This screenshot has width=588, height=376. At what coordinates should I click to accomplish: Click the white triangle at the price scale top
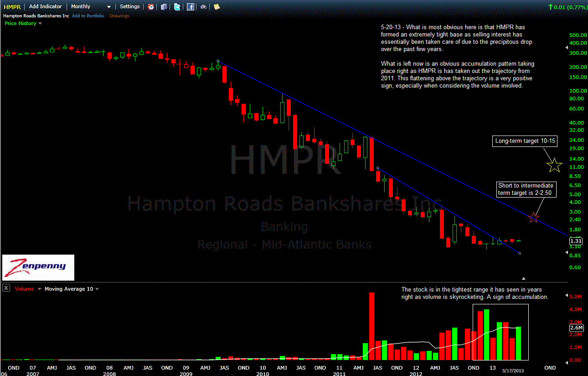coord(567,47)
